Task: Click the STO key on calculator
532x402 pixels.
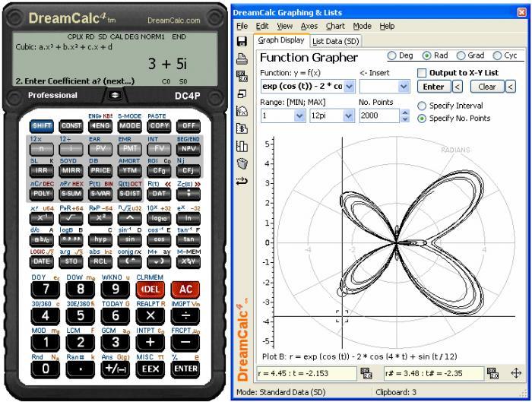Action: tap(71, 261)
